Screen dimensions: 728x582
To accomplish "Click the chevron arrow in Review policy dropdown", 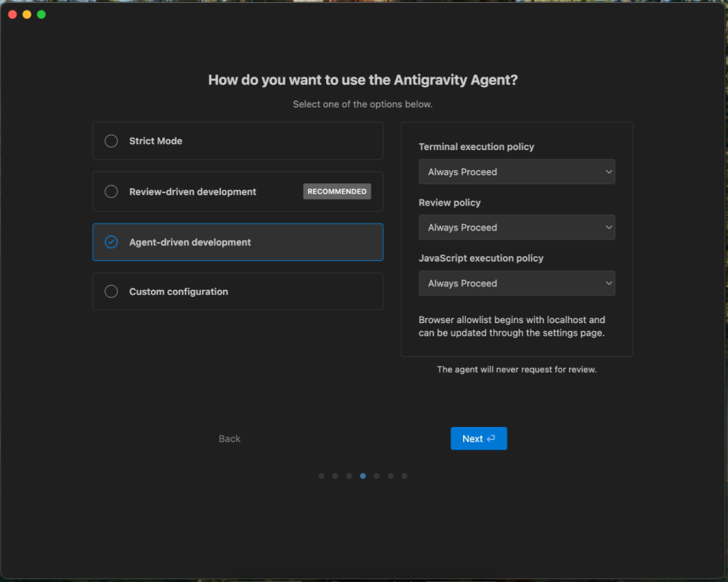I will 609,228.
